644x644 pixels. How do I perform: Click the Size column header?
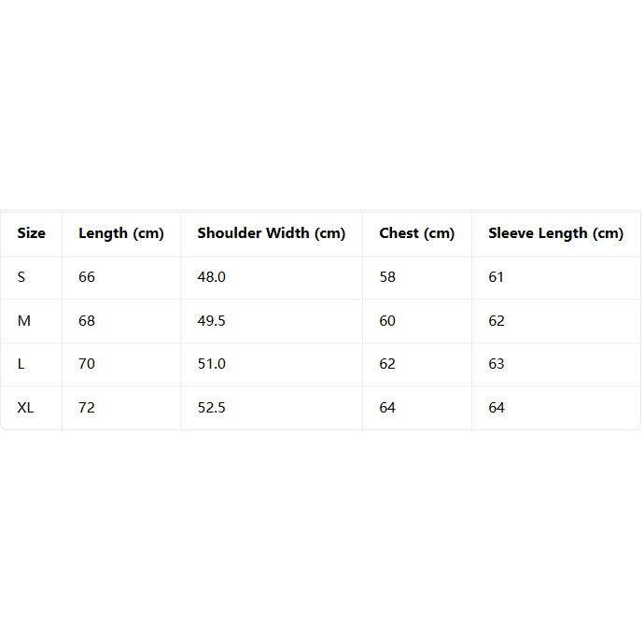pos(31,233)
